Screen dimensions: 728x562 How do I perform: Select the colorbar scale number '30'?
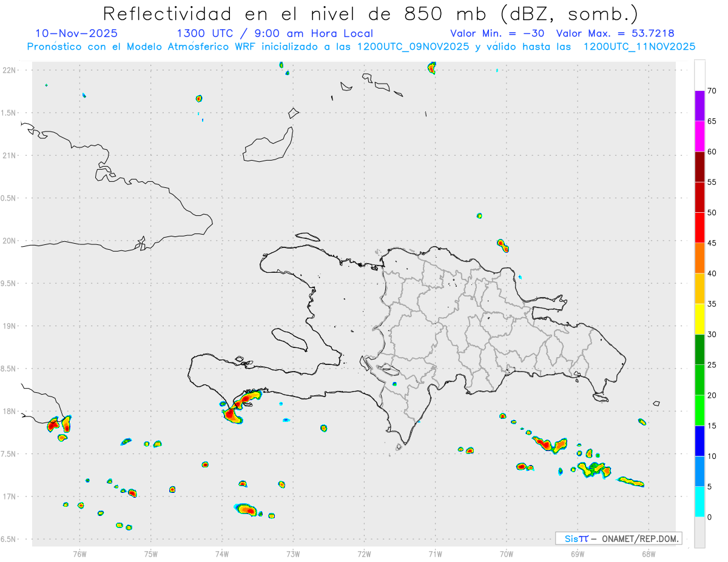point(712,335)
